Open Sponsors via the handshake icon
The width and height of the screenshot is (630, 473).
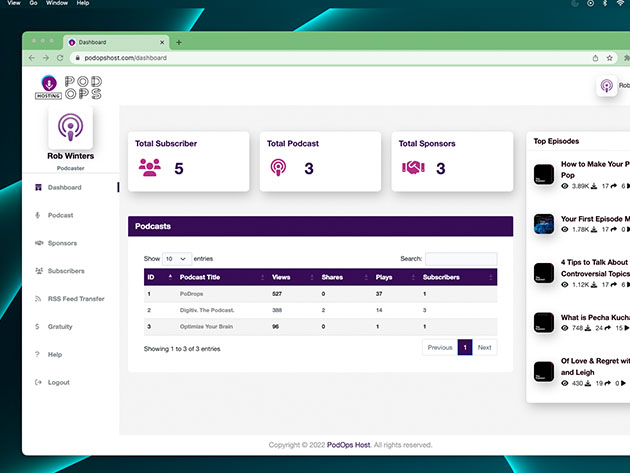pyautogui.click(x=38, y=243)
